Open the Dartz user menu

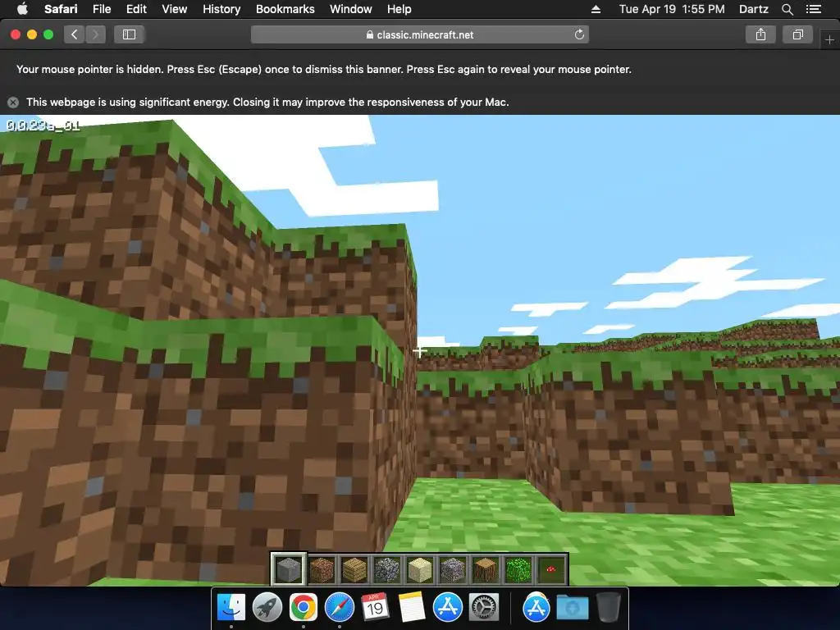tap(753, 9)
